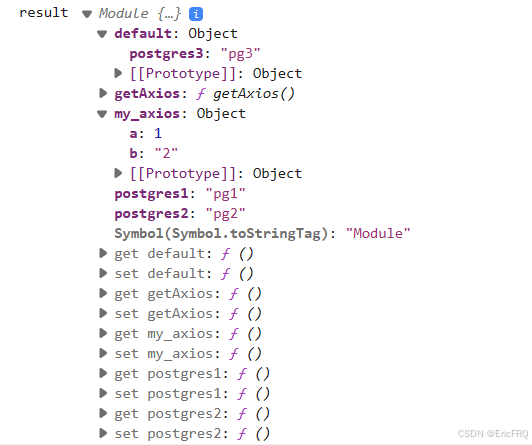The height and width of the screenshot is (445, 532).
Task: Expand the get default accessor
Action: click(x=103, y=253)
